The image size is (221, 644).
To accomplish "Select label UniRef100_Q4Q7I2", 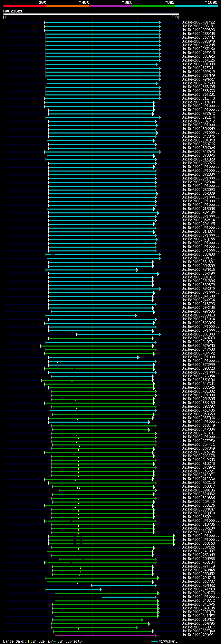I will click(198, 600).
